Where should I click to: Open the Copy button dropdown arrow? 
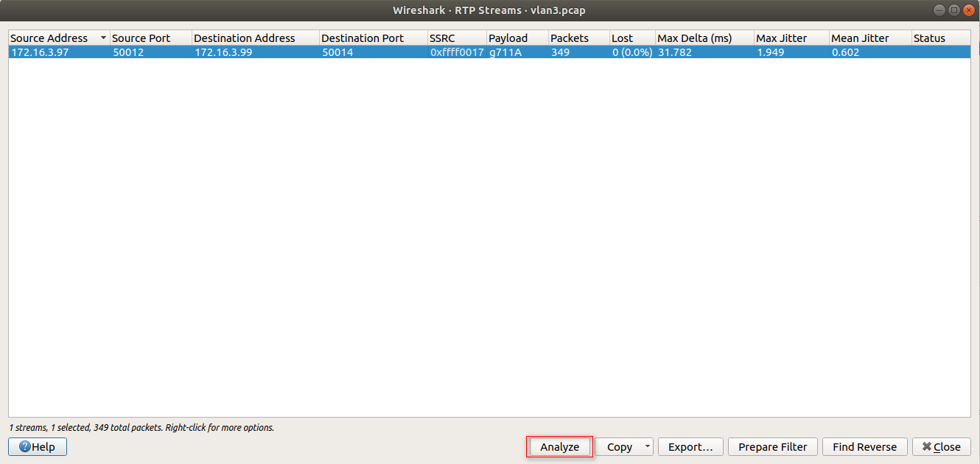click(x=647, y=447)
